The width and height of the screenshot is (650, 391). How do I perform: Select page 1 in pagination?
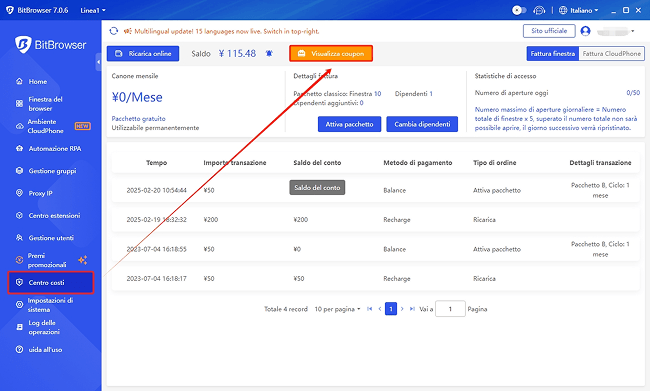pyautogui.click(x=391, y=309)
